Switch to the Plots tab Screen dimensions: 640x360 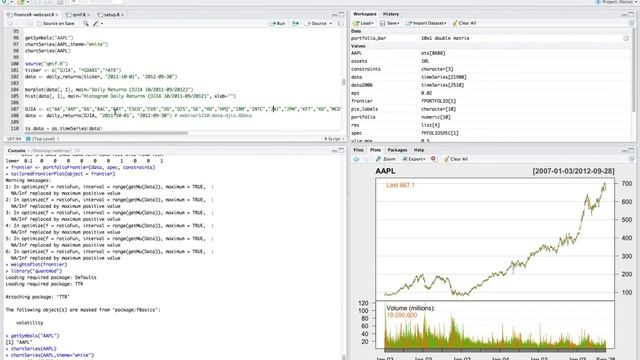tap(376, 150)
